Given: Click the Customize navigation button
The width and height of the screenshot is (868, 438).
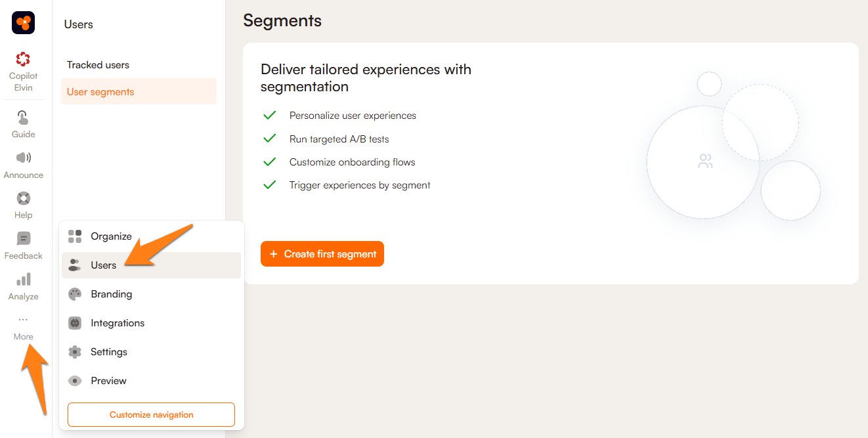Looking at the screenshot, I should pos(151,415).
